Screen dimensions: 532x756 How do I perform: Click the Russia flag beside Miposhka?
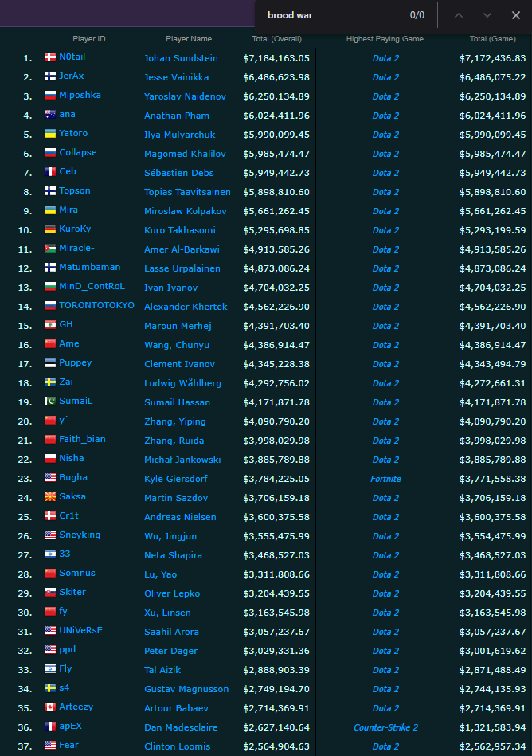pyautogui.click(x=50, y=96)
